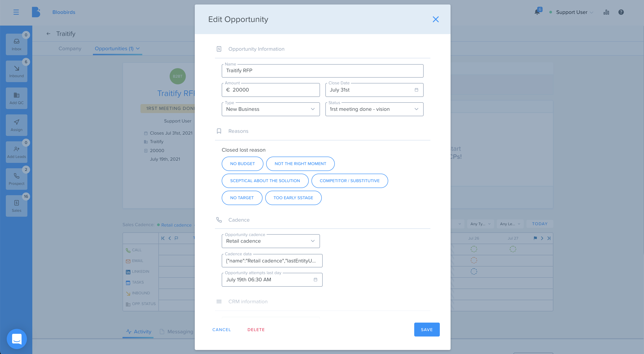Select SCEPTICAL ABOUT THE SOLUTION reason
The height and width of the screenshot is (354, 644).
[265, 181]
